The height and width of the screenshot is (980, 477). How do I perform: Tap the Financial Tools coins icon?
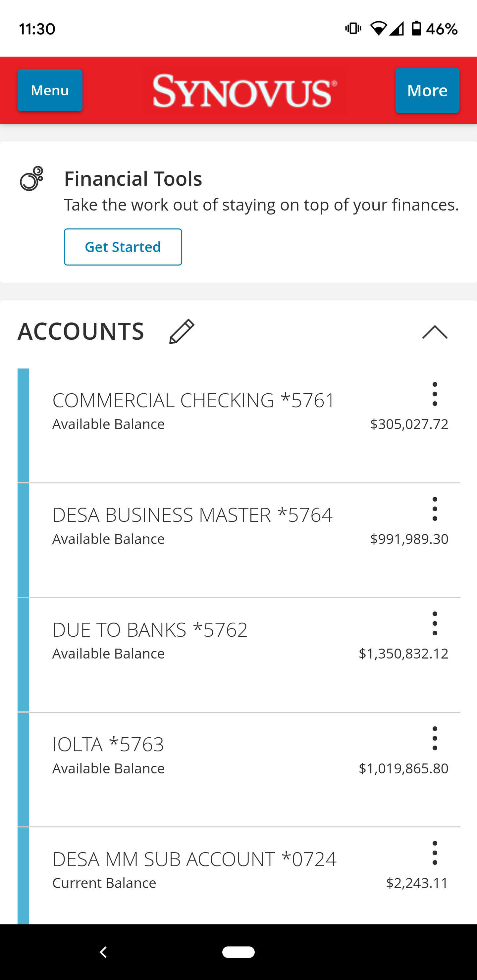point(31,178)
